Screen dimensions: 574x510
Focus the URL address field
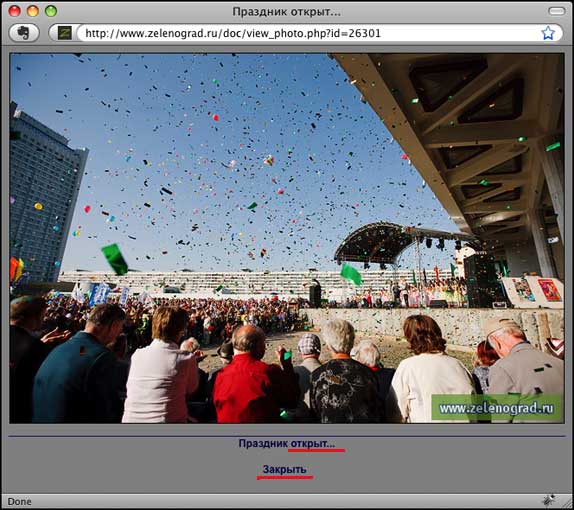point(308,33)
